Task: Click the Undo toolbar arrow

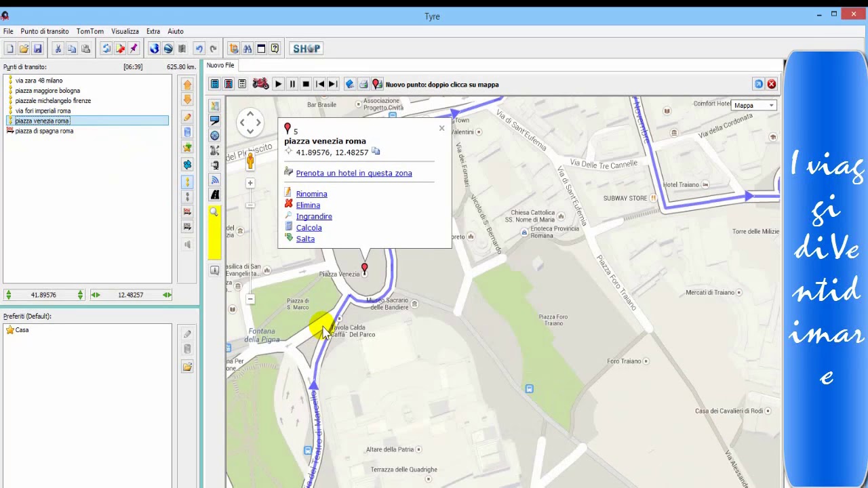Action: (199, 49)
